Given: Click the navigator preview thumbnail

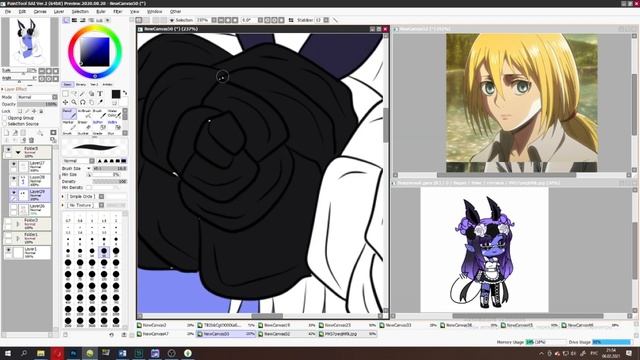Looking at the screenshot, I should tap(28, 42).
